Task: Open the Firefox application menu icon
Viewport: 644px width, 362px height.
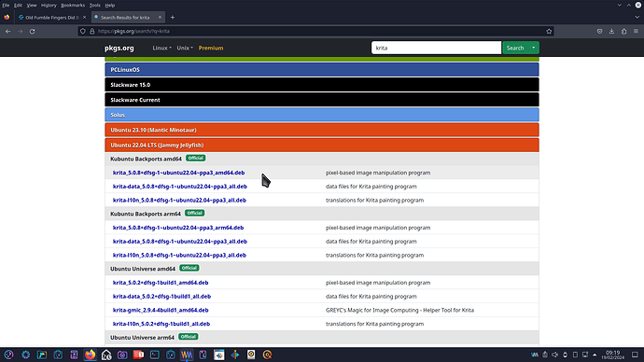Action: (636, 31)
